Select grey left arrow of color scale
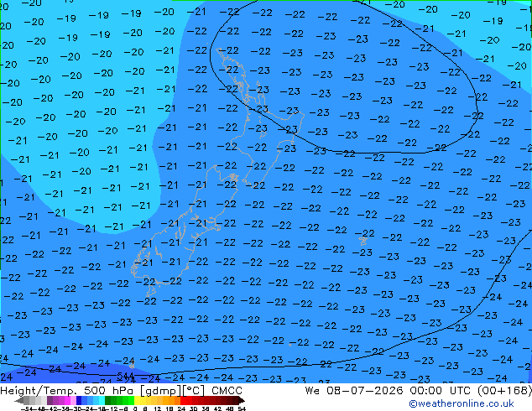The image size is (532, 411). coord(19,400)
